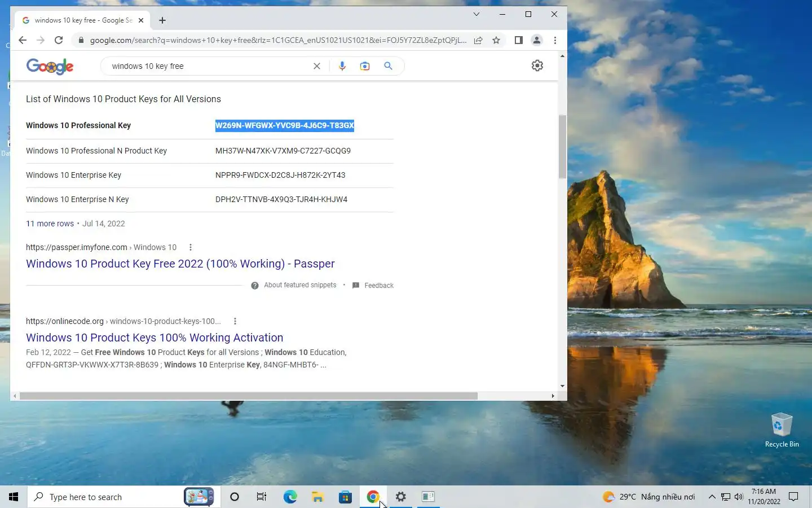Open Cortana circle on the taskbar

pos(235,497)
